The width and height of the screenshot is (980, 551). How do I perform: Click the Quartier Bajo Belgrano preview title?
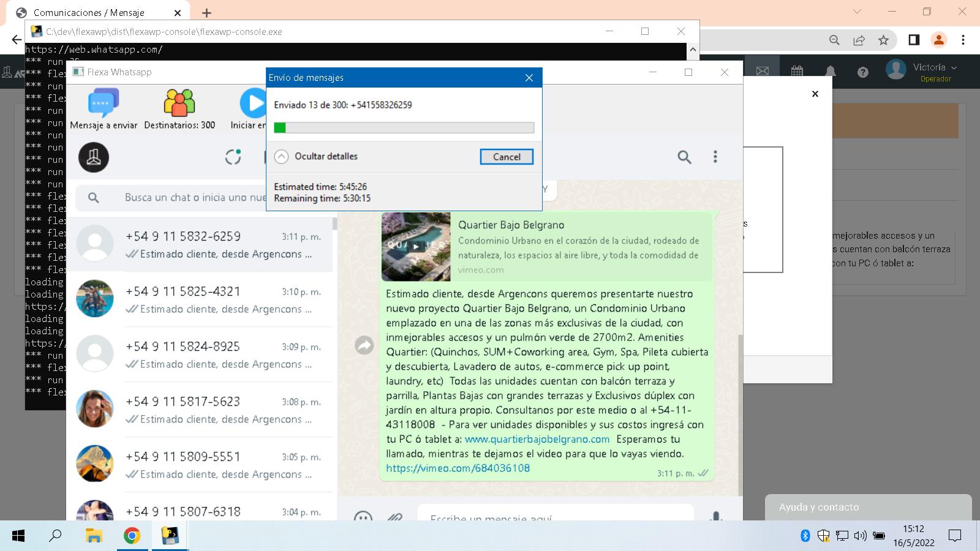511,225
